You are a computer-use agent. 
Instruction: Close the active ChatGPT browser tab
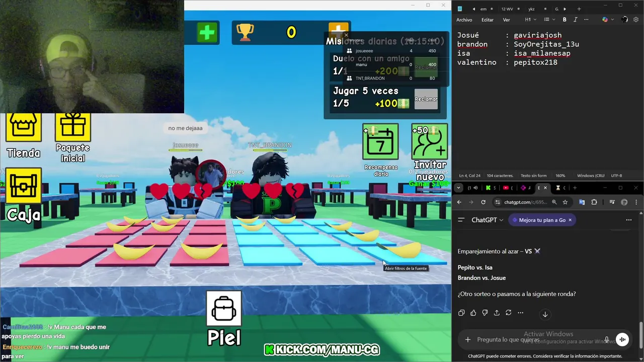(545, 188)
